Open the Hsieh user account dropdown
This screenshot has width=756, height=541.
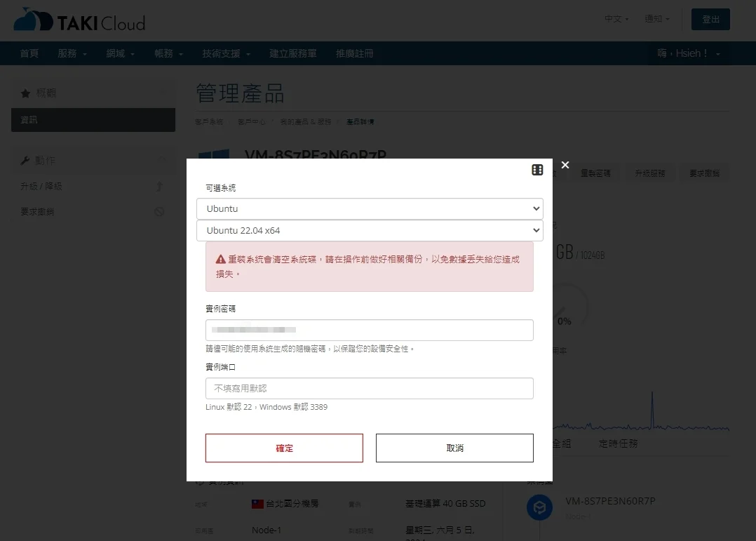pyautogui.click(x=689, y=53)
